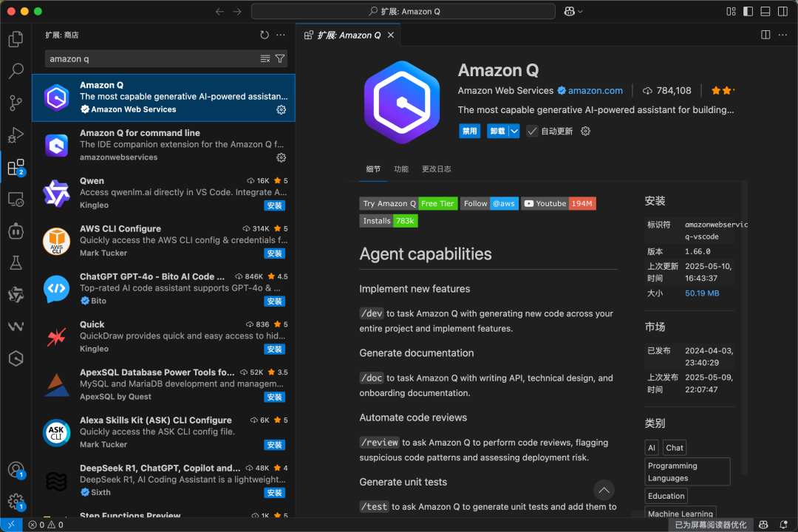The height and width of the screenshot is (532, 798).
Task: Close the Amazon Q extension tab
Action: [391, 35]
